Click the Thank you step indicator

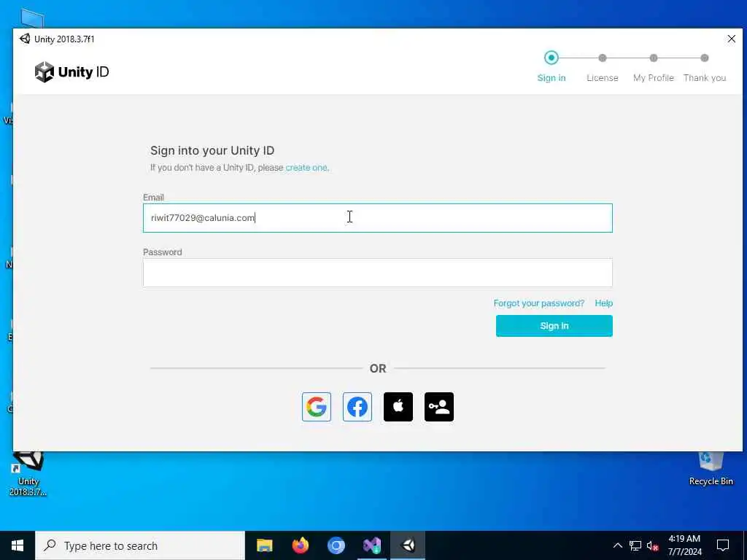704,67
